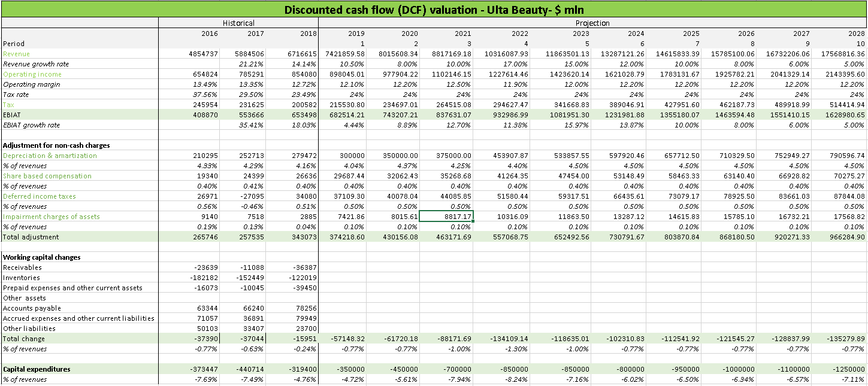Click the Historical section header cell
This screenshot has width=868, height=386.
pyautogui.click(x=238, y=23)
